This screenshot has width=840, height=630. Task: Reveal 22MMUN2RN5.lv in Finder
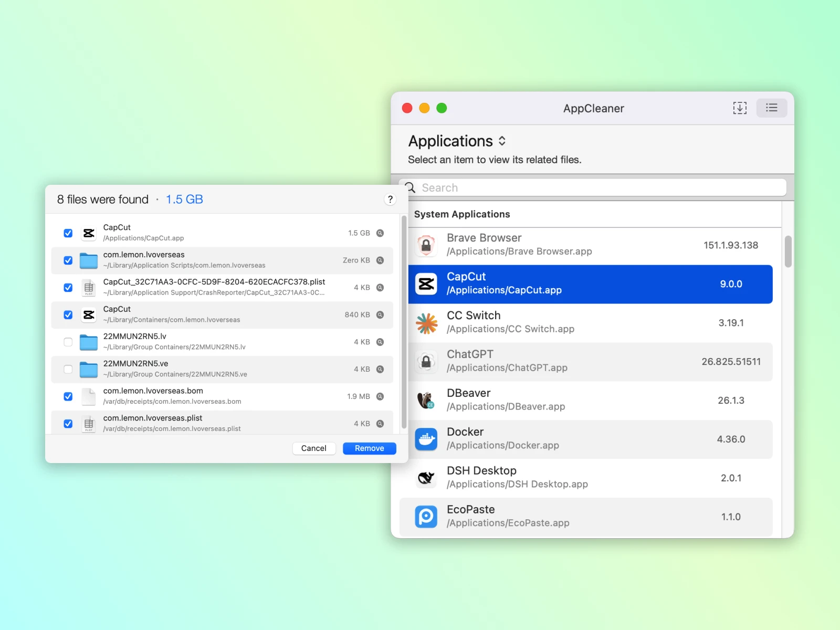(380, 342)
